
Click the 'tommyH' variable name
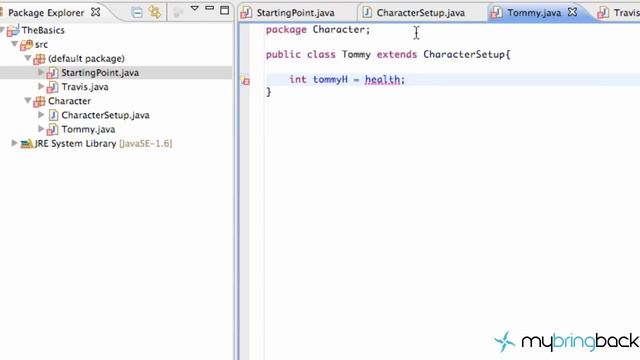point(330,79)
